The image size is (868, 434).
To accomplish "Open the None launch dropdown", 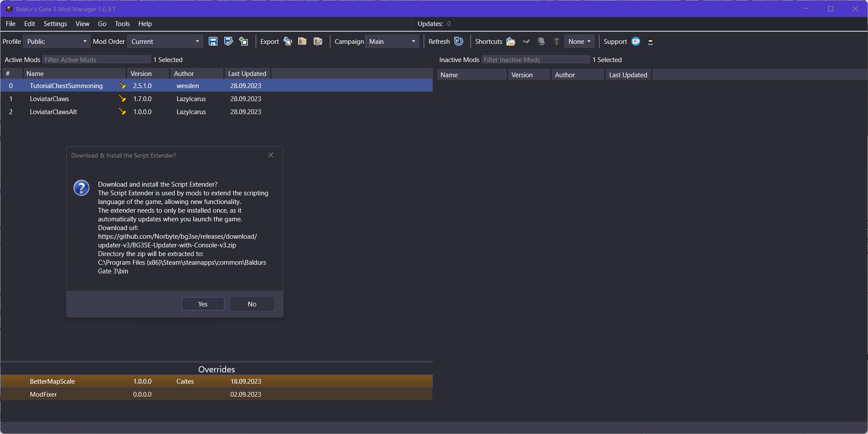I will [579, 41].
